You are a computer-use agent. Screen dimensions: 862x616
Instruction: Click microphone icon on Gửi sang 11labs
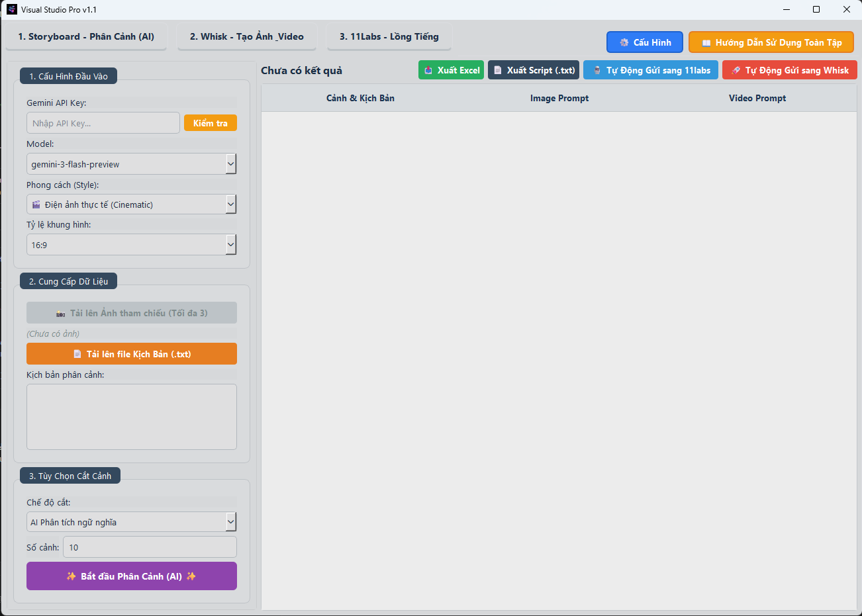point(597,70)
